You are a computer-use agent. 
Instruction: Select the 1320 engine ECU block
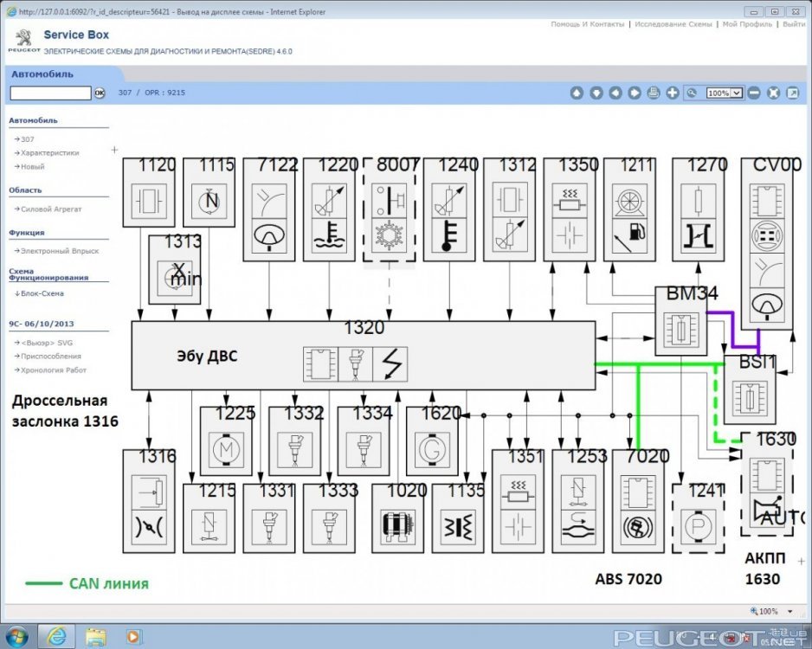coord(363,356)
